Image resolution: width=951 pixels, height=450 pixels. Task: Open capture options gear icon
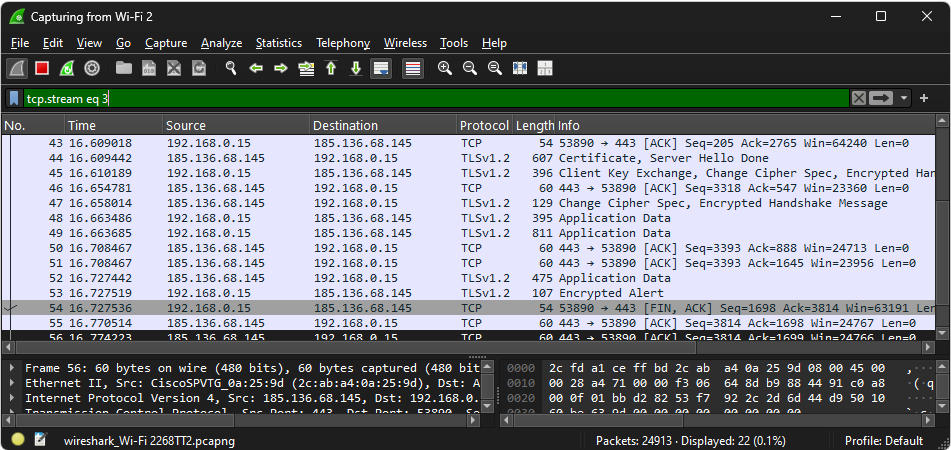coord(92,69)
